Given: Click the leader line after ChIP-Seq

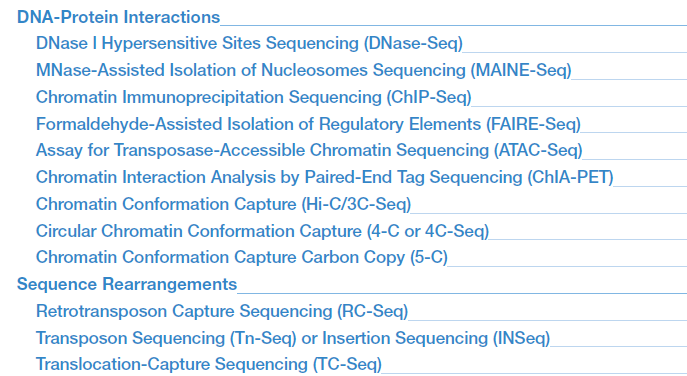Looking at the screenshot, I should [x=579, y=106].
